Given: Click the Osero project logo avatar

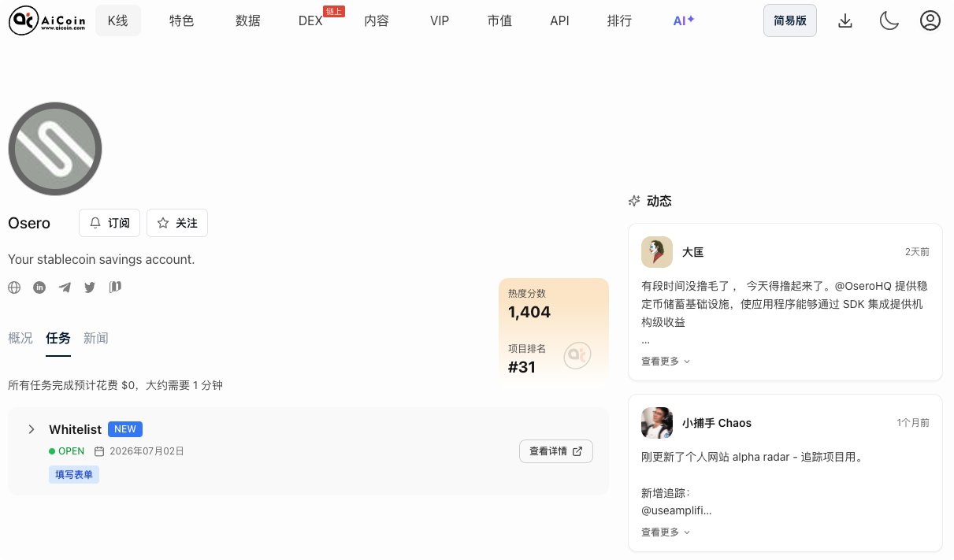Looking at the screenshot, I should coord(55,149).
